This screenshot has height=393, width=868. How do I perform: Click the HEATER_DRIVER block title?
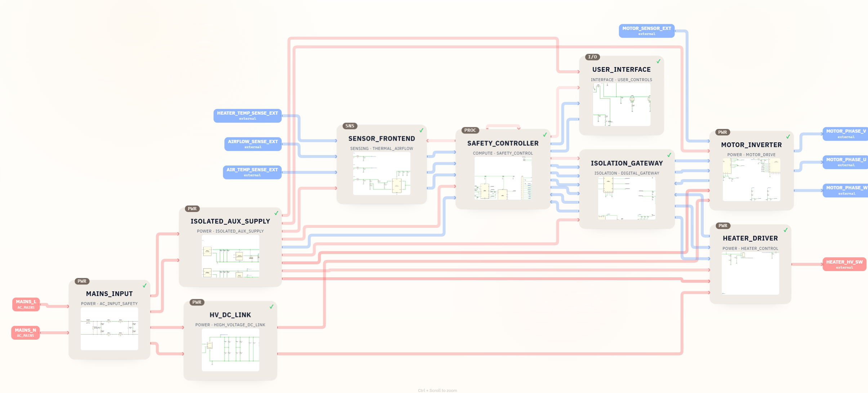tap(751, 238)
